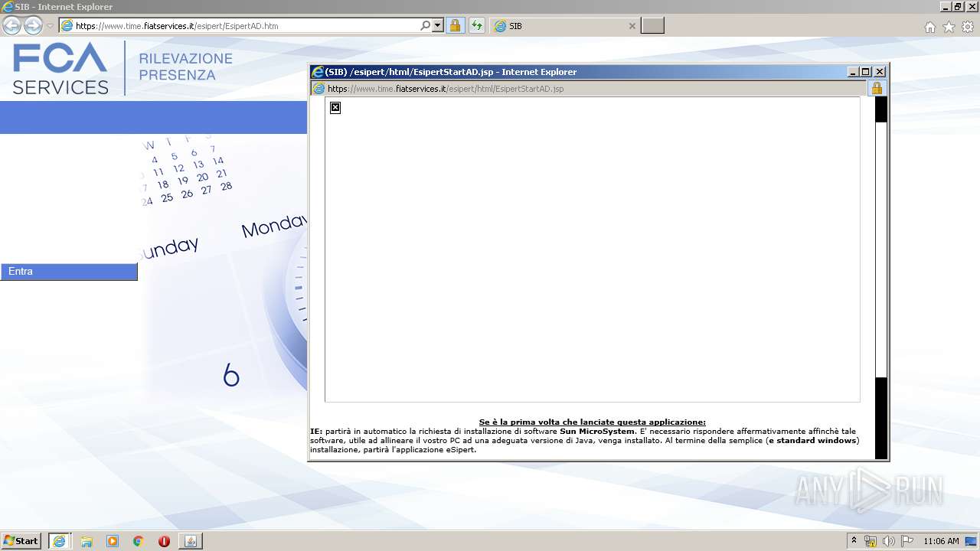Image resolution: width=980 pixels, height=551 pixels.
Task: Click the search magnifier in address bar
Action: coord(426,26)
